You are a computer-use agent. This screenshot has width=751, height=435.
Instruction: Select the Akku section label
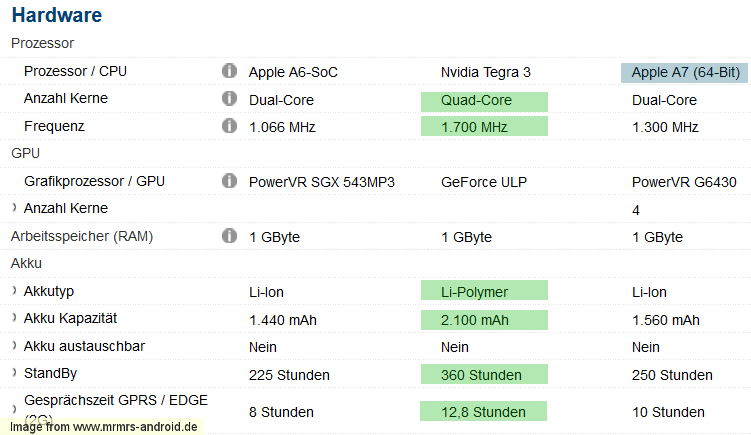point(26,263)
